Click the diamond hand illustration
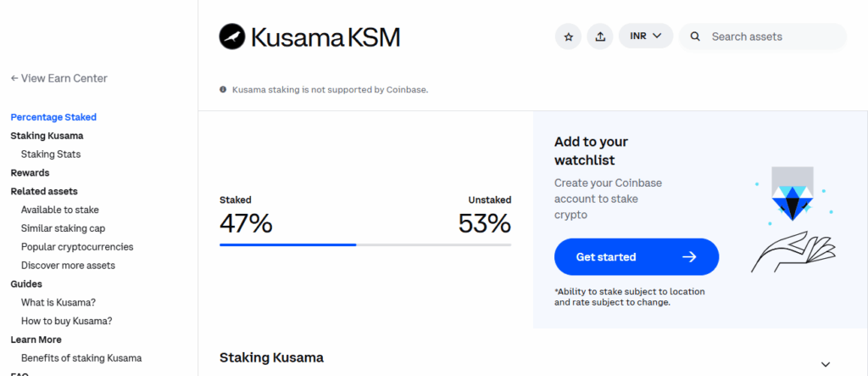The height and width of the screenshot is (376, 868). pyautogui.click(x=790, y=219)
